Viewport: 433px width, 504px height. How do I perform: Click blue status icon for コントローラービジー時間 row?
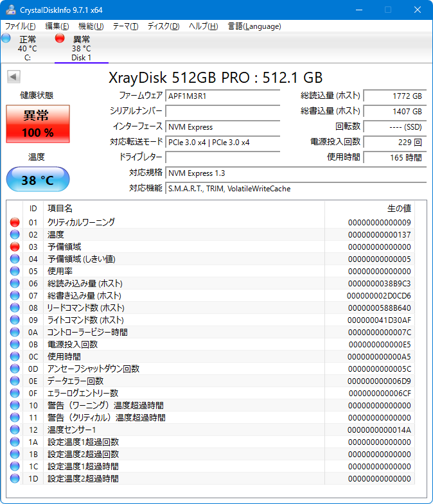(x=15, y=332)
